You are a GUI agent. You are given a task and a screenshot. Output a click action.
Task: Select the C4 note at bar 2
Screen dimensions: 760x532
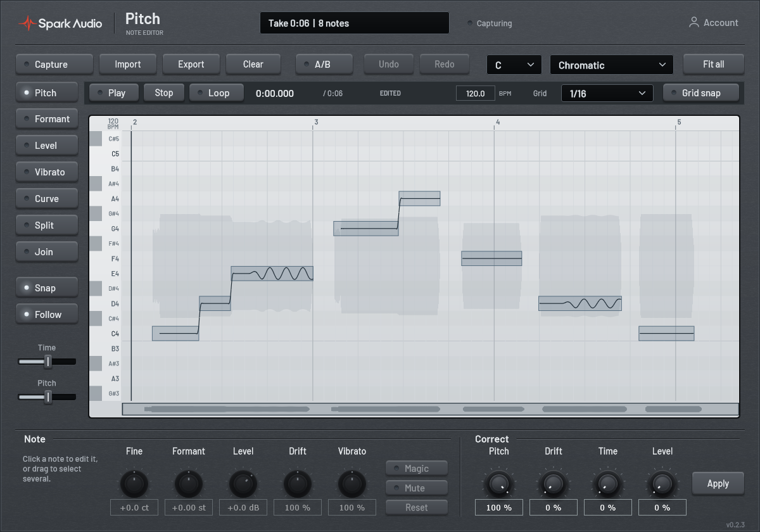click(x=175, y=333)
